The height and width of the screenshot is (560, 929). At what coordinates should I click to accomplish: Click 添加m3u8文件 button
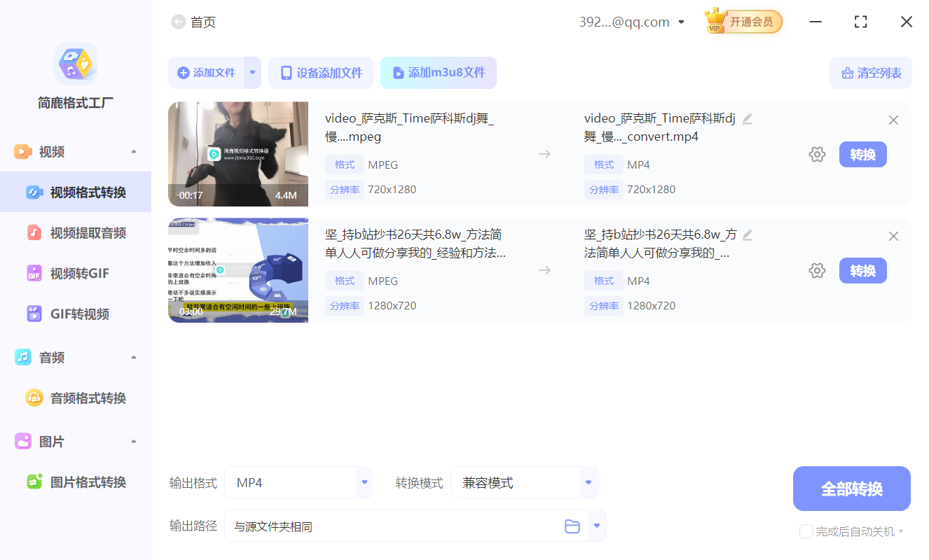[x=439, y=72]
